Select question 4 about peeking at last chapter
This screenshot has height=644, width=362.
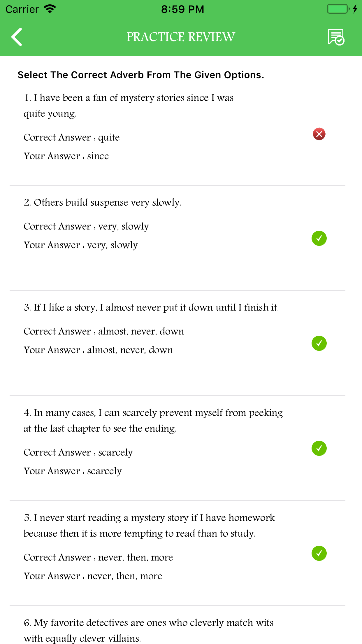[x=153, y=420]
